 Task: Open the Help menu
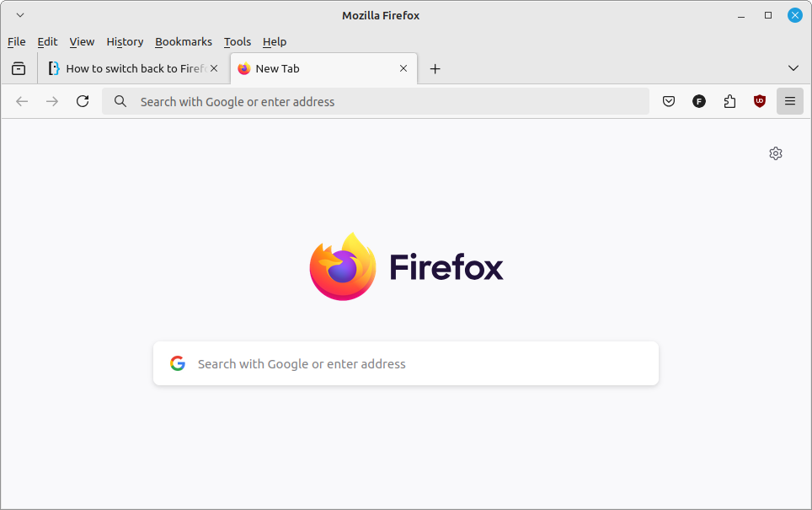(x=274, y=41)
